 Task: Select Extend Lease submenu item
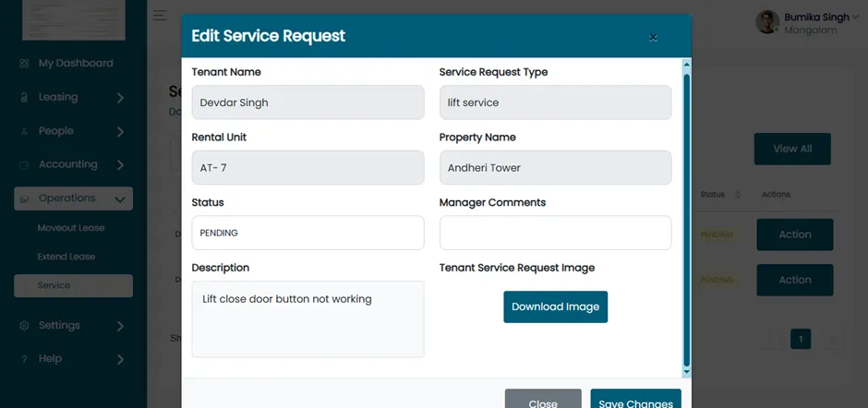tap(66, 257)
